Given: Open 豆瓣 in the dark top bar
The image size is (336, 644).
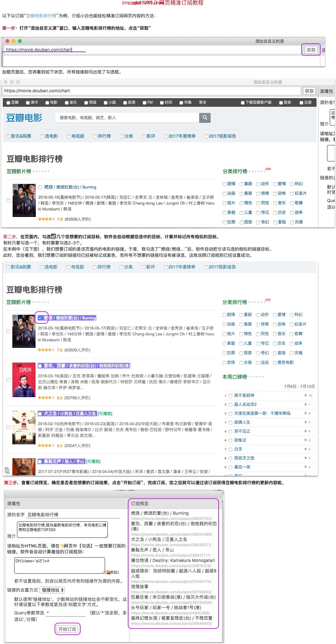Looking at the screenshot, I should click(15, 102).
